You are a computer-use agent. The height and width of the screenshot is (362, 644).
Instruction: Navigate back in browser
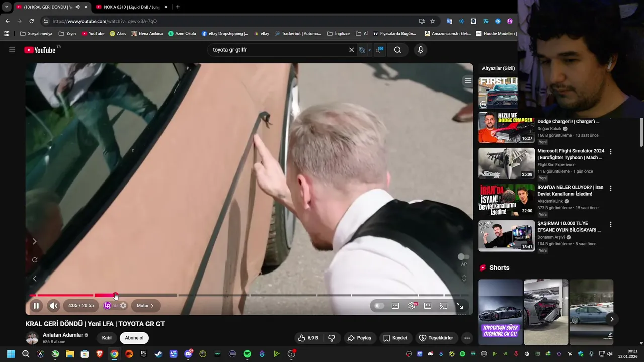[7, 21]
